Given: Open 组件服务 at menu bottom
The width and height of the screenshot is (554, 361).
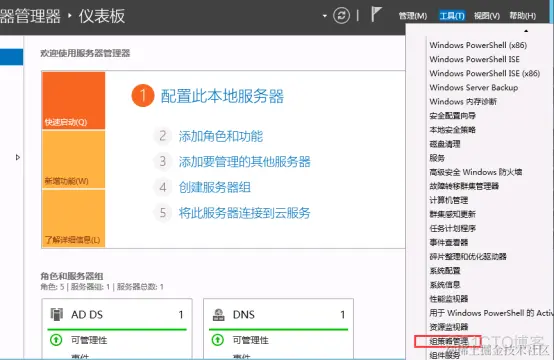Looking at the screenshot, I should coord(445,355).
